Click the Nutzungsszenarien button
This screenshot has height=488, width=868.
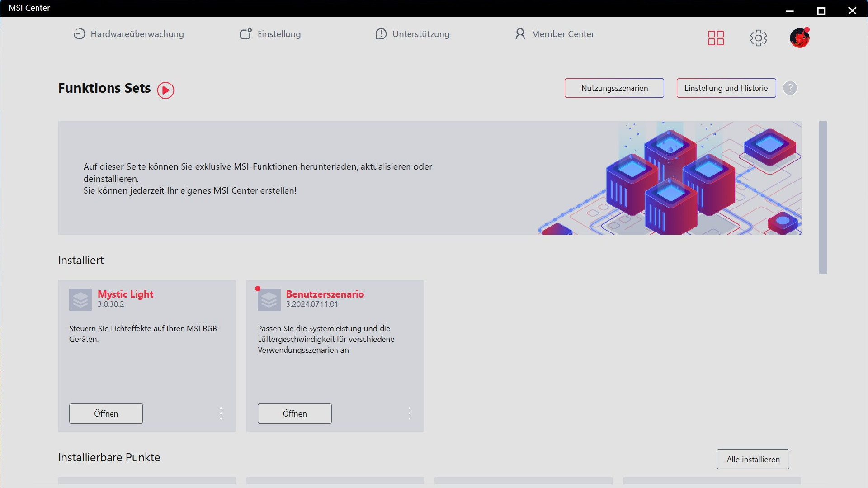tap(614, 88)
